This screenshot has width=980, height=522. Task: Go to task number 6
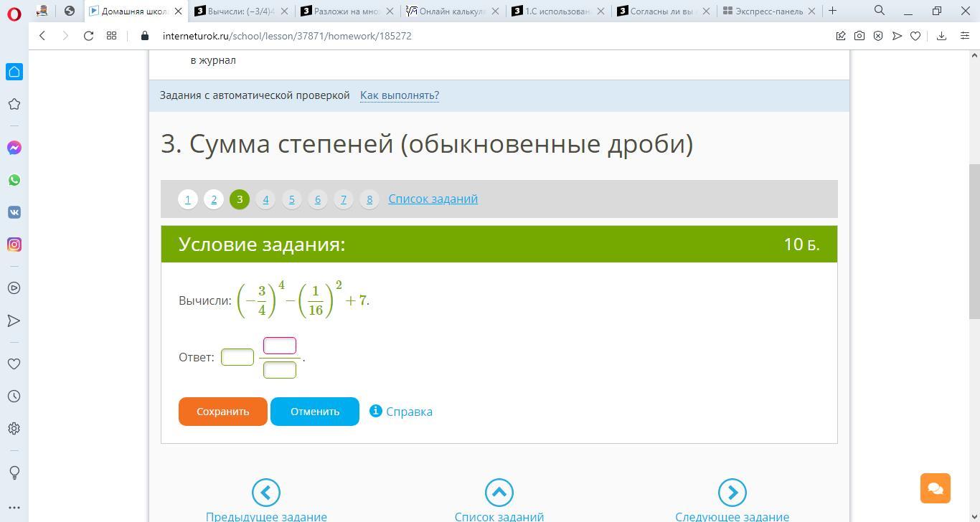[317, 199]
